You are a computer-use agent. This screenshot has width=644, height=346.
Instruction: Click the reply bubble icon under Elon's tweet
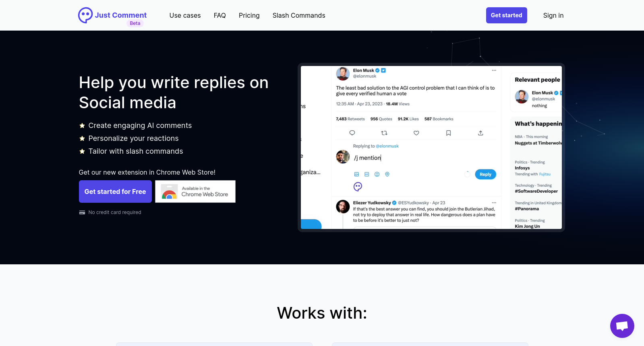352,133
